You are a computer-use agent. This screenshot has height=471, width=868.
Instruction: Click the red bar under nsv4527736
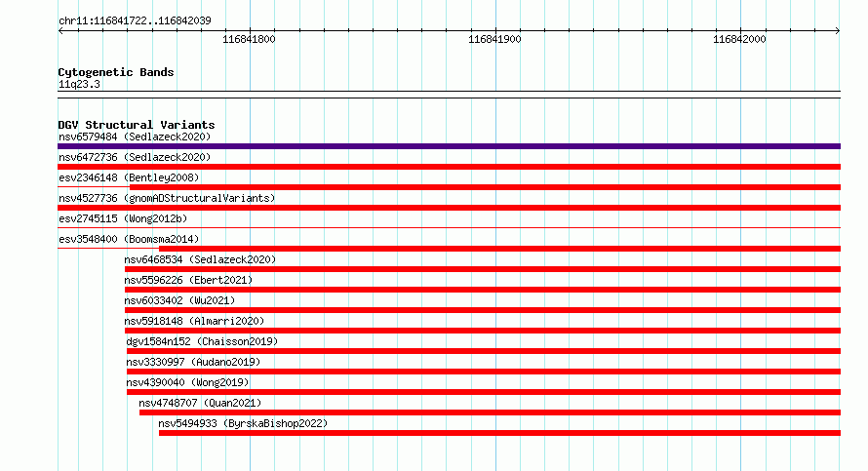click(x=449, y=208)
